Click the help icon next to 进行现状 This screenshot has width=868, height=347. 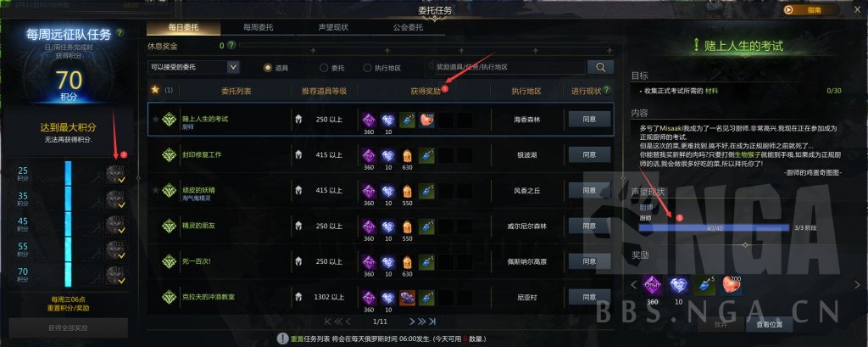pos(607,90)
